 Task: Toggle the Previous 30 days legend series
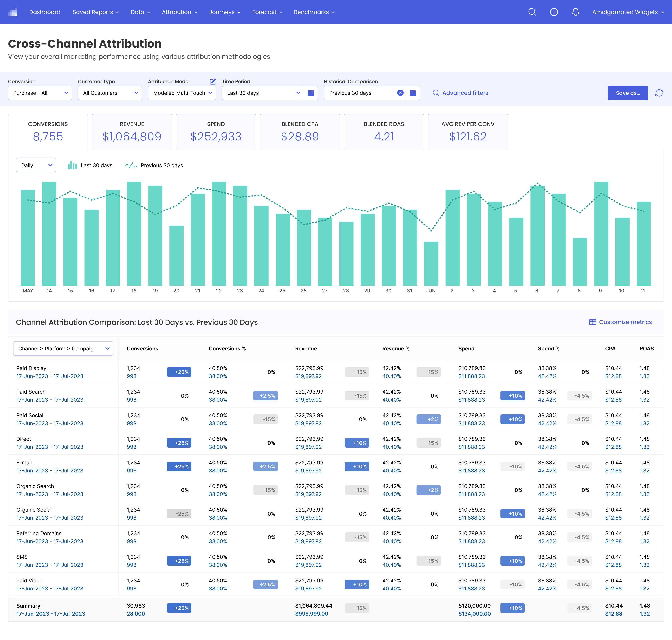[154, 165]
